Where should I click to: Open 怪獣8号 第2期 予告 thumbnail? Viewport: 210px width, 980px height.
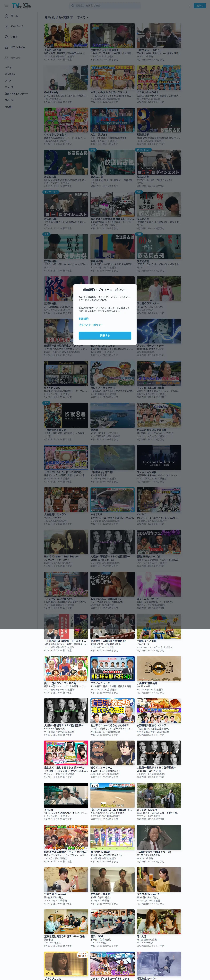[x=66, y=415]
